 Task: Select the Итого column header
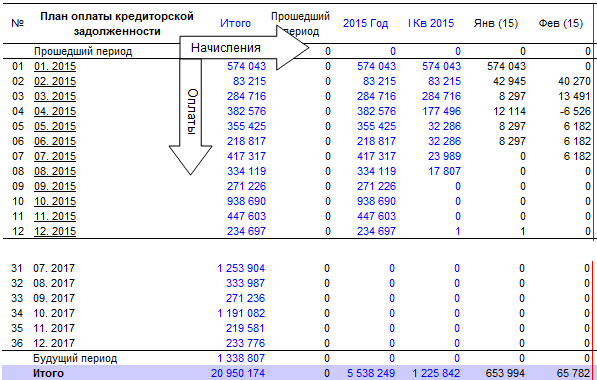click(235, 23)
